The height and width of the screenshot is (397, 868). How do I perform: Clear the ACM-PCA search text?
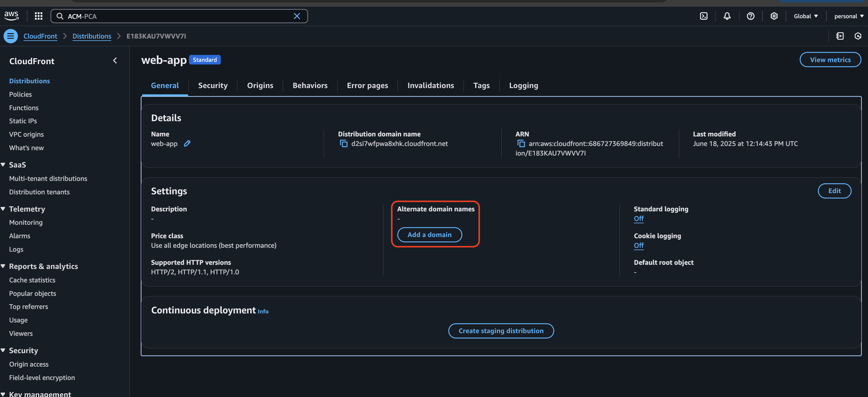[x=296, y=16]
